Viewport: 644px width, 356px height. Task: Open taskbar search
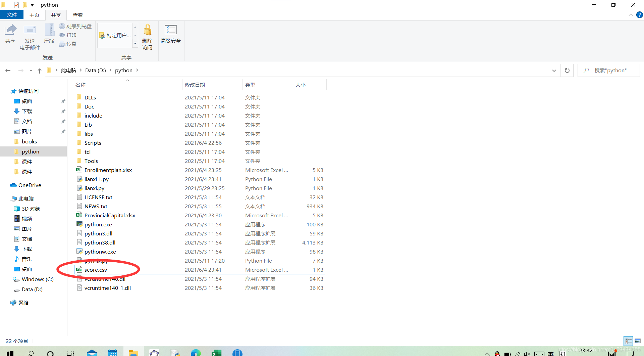(x=31, y=353)
